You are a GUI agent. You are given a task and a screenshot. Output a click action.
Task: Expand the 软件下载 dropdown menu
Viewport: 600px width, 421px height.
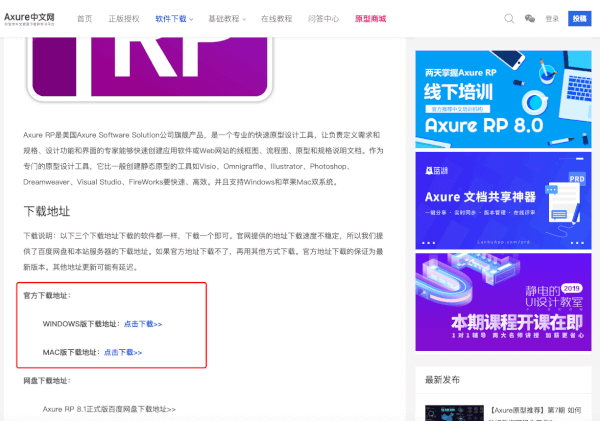[174, 19]
